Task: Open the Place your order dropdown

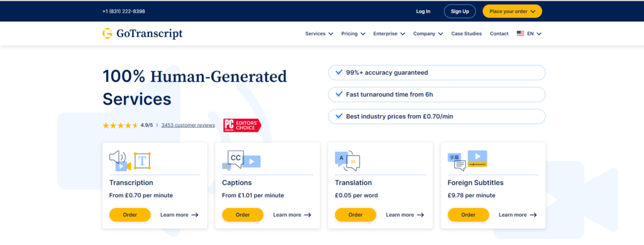Action: click(512, 11)
